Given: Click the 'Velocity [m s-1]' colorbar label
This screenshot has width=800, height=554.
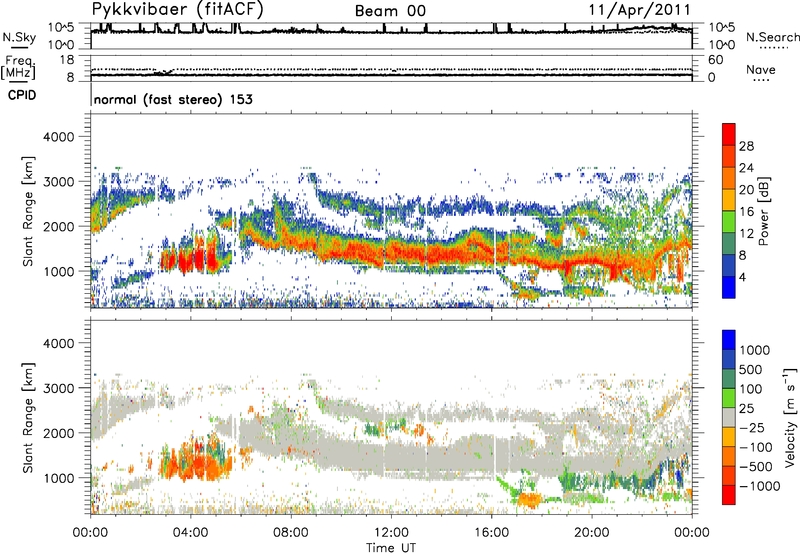Looking at the screenshot, I should click(x=790, y=417).
